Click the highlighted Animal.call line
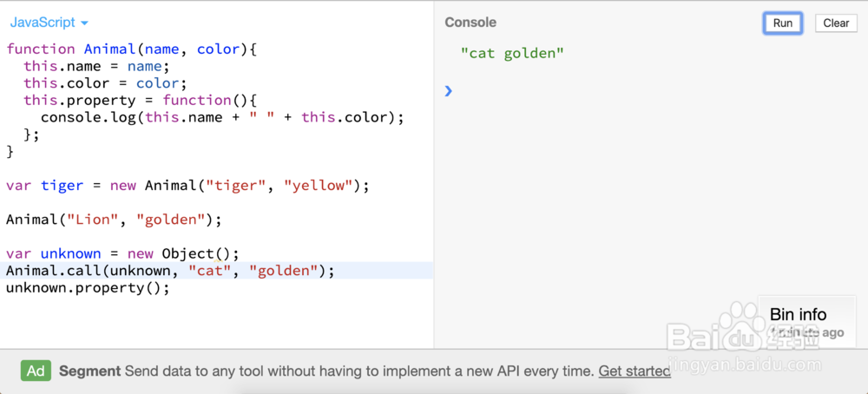This screenshot has height=394, width=868. coord(169,271)
